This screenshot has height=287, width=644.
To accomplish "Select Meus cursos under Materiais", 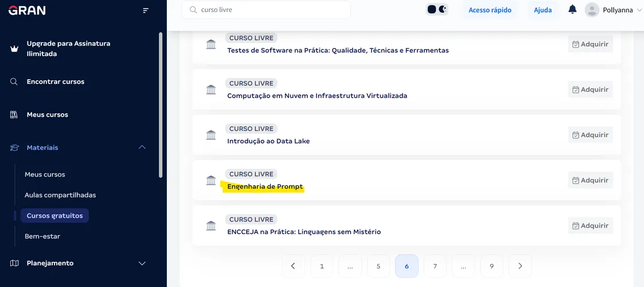I will point(45,174).
